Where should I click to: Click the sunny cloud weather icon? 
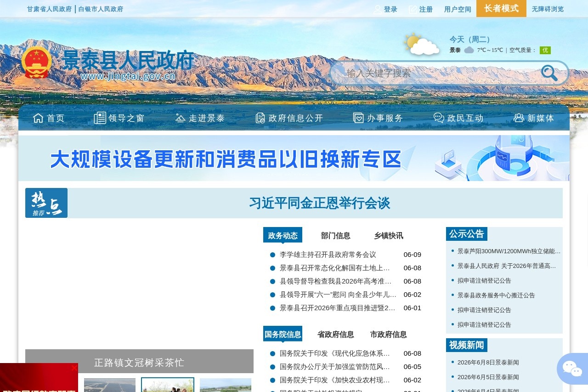point(421,44)
